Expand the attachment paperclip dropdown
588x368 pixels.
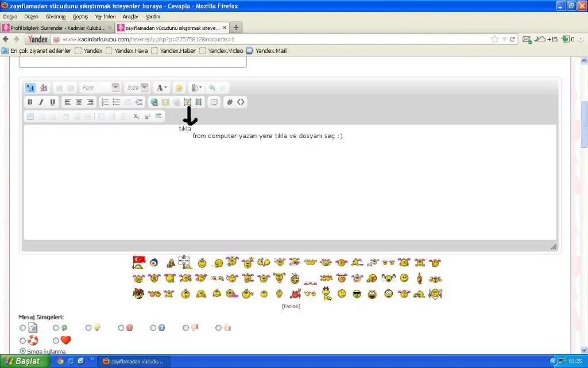(x=200, y=88)
